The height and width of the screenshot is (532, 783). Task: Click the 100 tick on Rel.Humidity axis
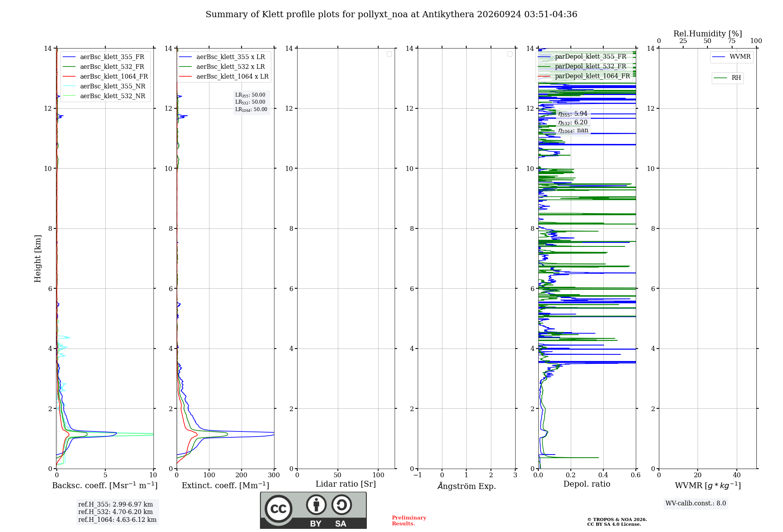[x=756, y=41]
